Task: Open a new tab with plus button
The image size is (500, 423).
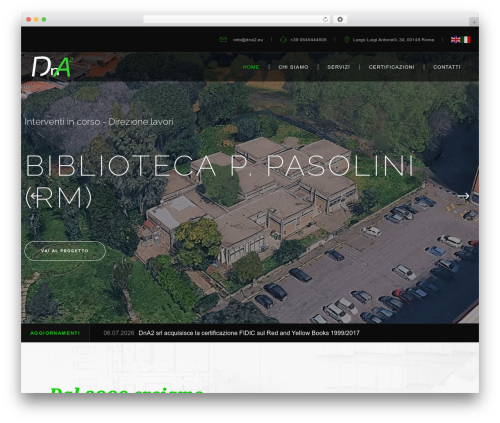Action: [x=474, y=22]
